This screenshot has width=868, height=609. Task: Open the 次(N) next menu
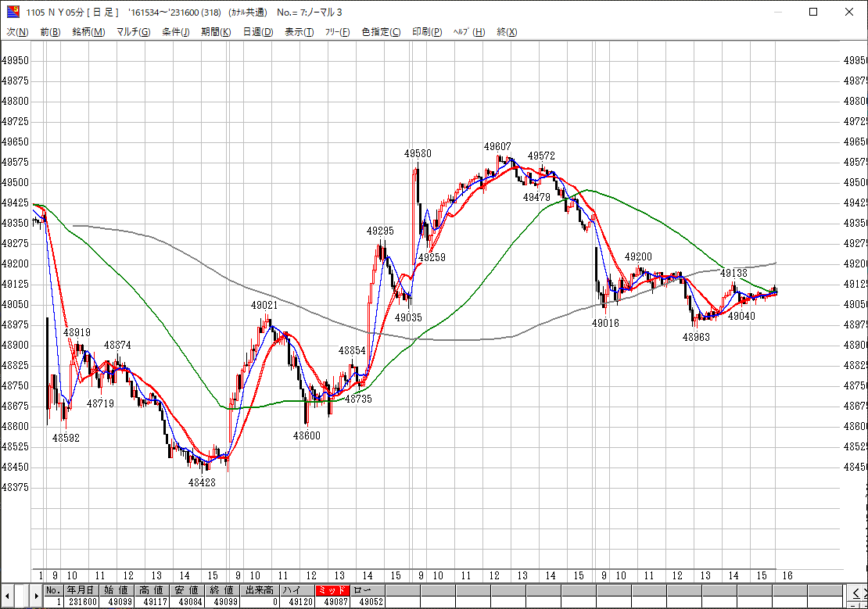tap(17, 32)
